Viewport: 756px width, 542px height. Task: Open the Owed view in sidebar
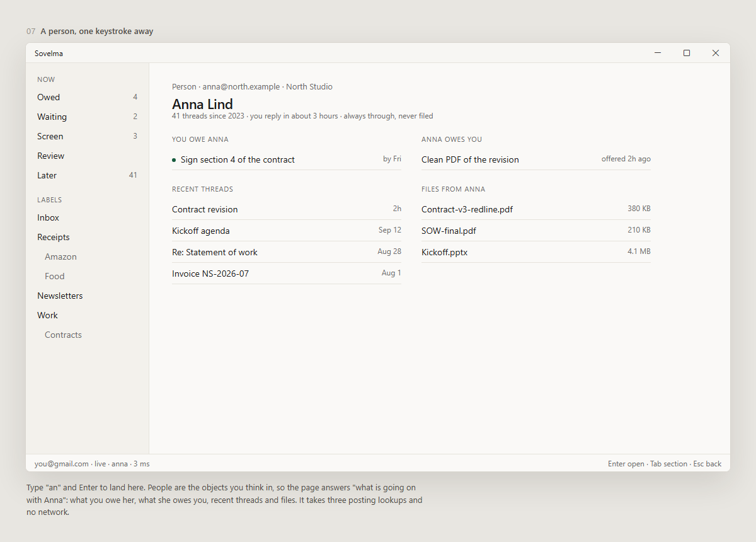(87, 97)
